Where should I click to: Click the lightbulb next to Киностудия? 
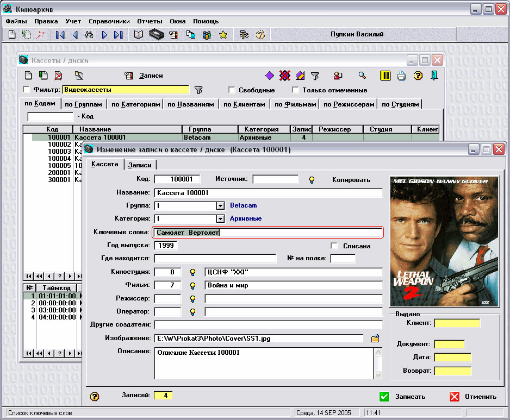(192, 272)
